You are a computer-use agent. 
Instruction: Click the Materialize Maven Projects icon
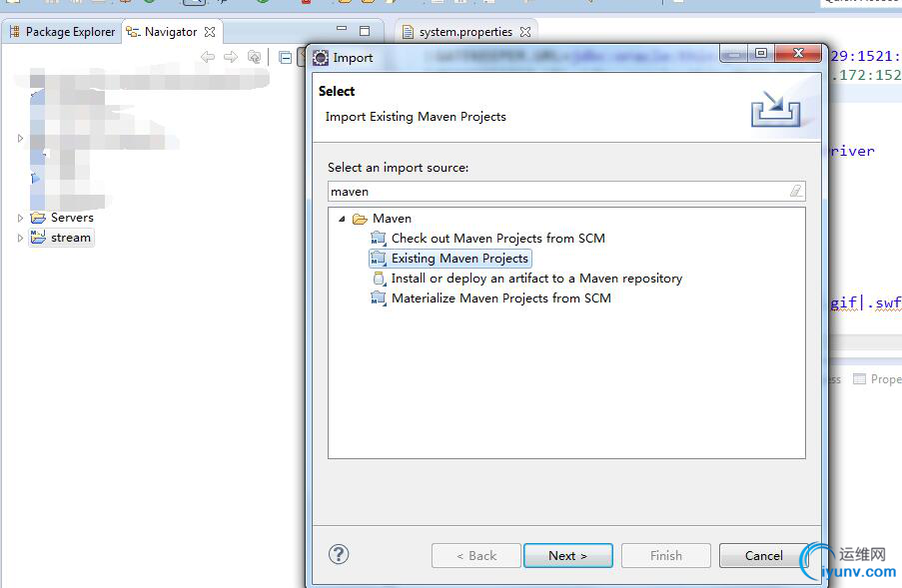point(379,298)
